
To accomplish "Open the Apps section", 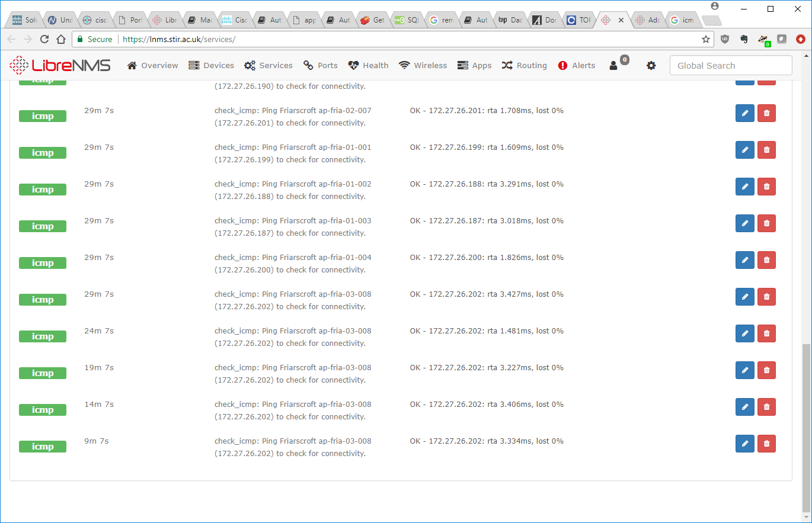I will point(474,65).
